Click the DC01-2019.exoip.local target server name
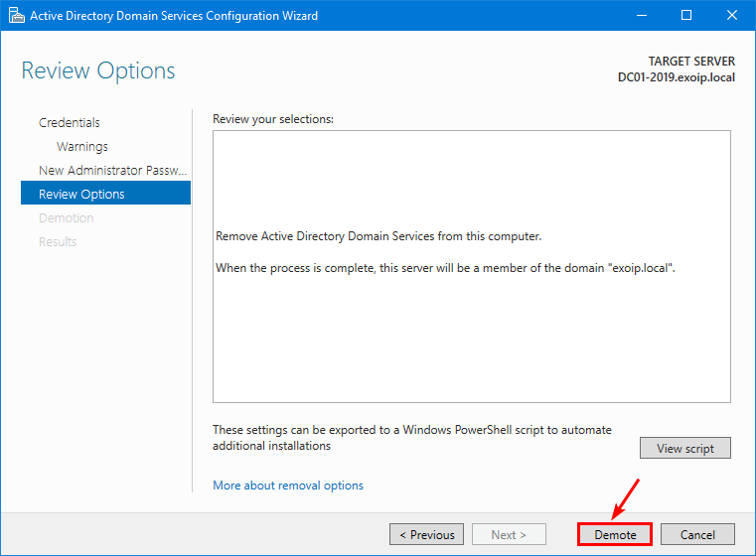Screen dimensions: 756x556 pyautogui.click(x=676, y=76)
